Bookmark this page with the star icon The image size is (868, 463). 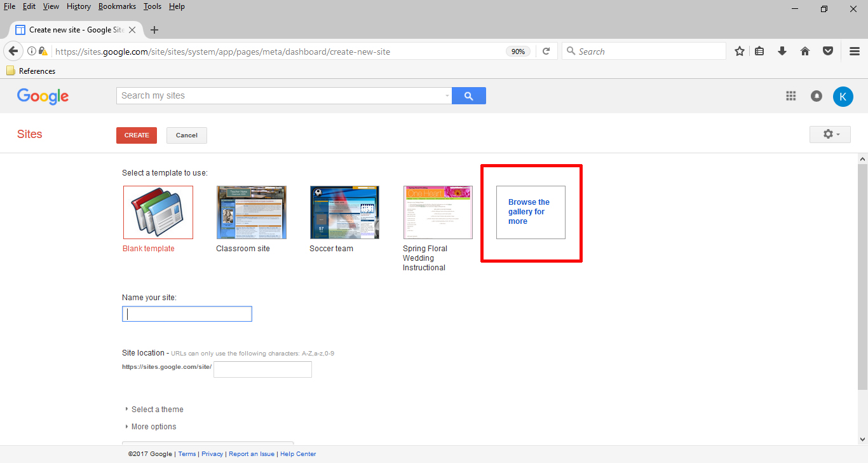coord(740,52)
